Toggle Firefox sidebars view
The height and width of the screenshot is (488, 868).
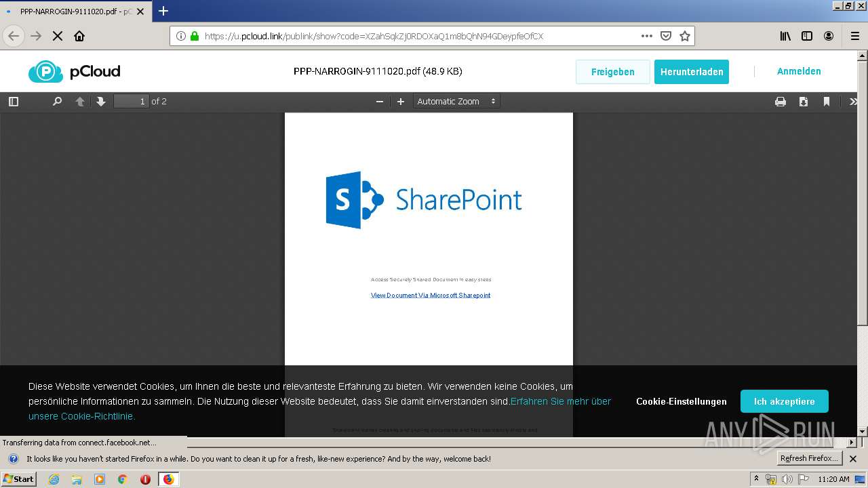[807, 36]
